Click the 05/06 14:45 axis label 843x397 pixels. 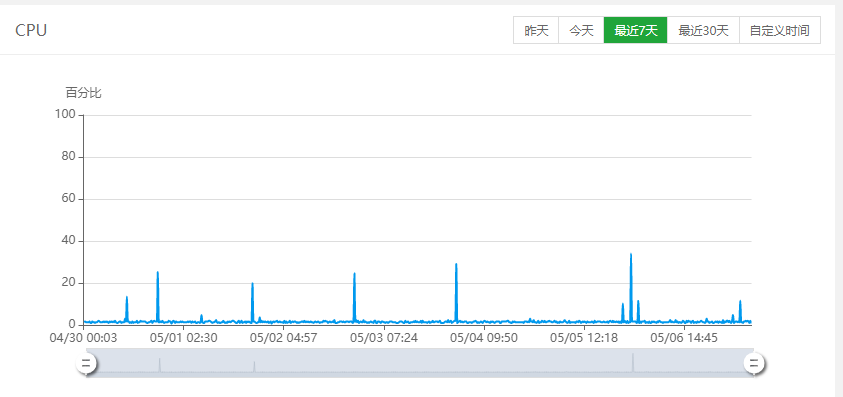(x=684, y=338)
